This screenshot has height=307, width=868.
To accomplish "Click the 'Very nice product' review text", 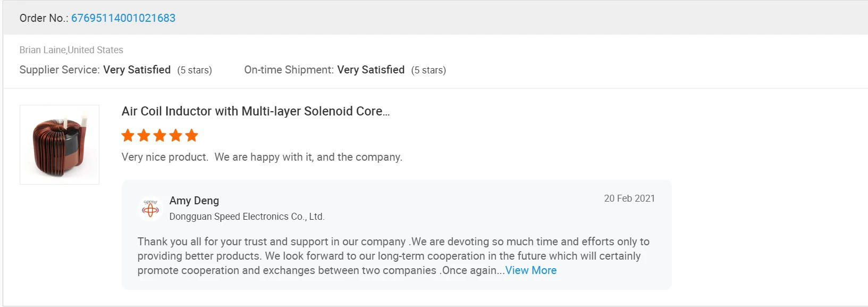I will click(262, 157).
